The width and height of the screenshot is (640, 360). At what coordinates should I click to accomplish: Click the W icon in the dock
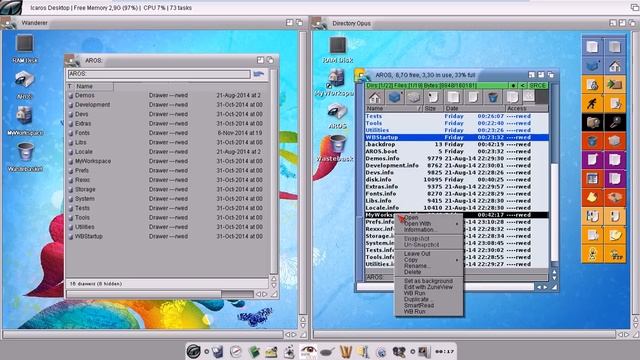[x=345, y=351]
